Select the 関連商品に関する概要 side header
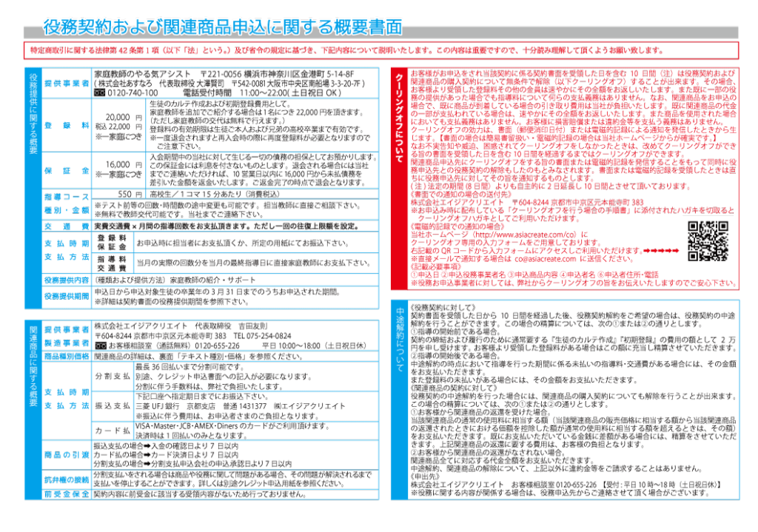 (33, 363)
